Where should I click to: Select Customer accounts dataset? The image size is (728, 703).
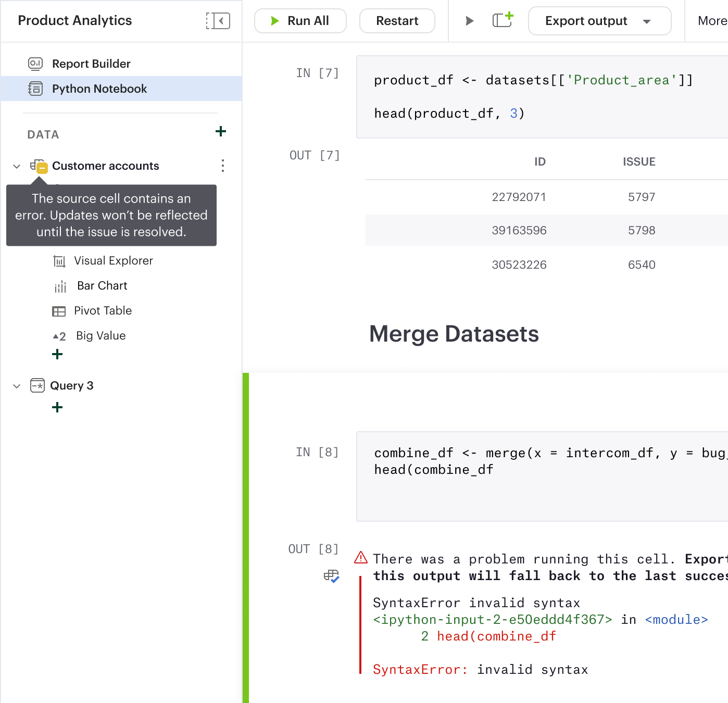click(x=106, y=166)
